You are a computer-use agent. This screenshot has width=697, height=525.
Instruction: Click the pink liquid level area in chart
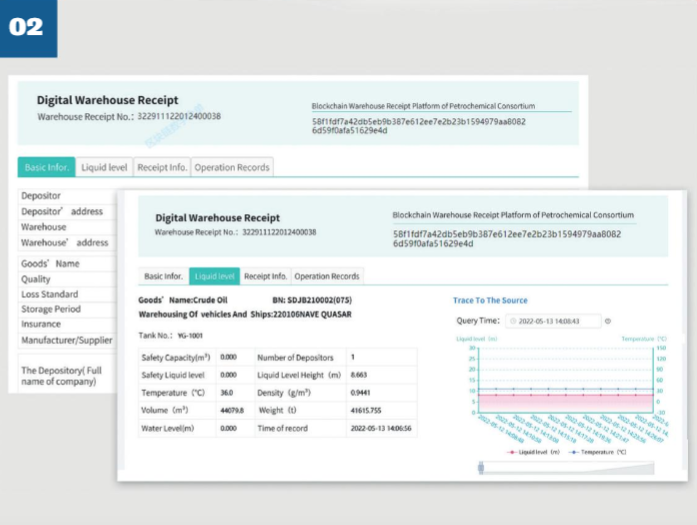coord(560,401)
